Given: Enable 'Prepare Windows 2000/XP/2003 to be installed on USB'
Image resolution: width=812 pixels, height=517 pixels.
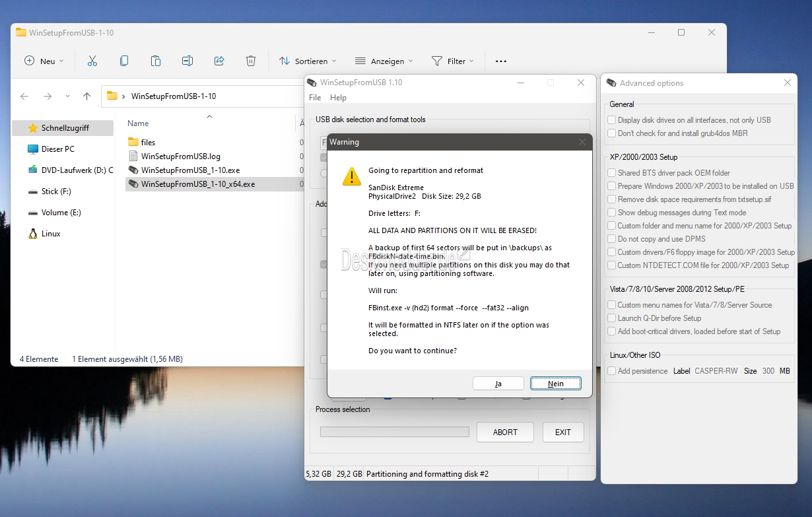Looking at the screenshot, I should (x=612, y=186).
